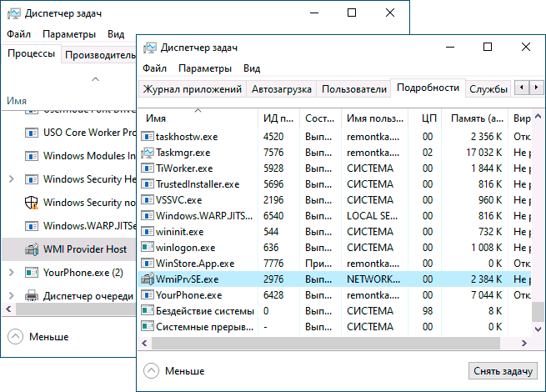The width and height of the screenshot is (546, 392).
Task: Click the Снять задачу button
Action: point(503,371)
